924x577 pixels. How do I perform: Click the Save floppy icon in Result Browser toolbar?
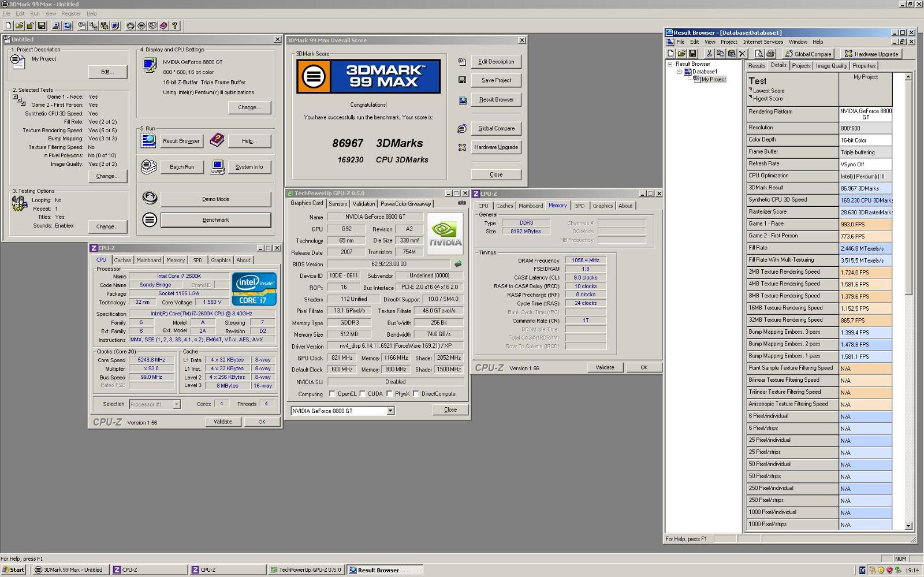click(692, 54)
